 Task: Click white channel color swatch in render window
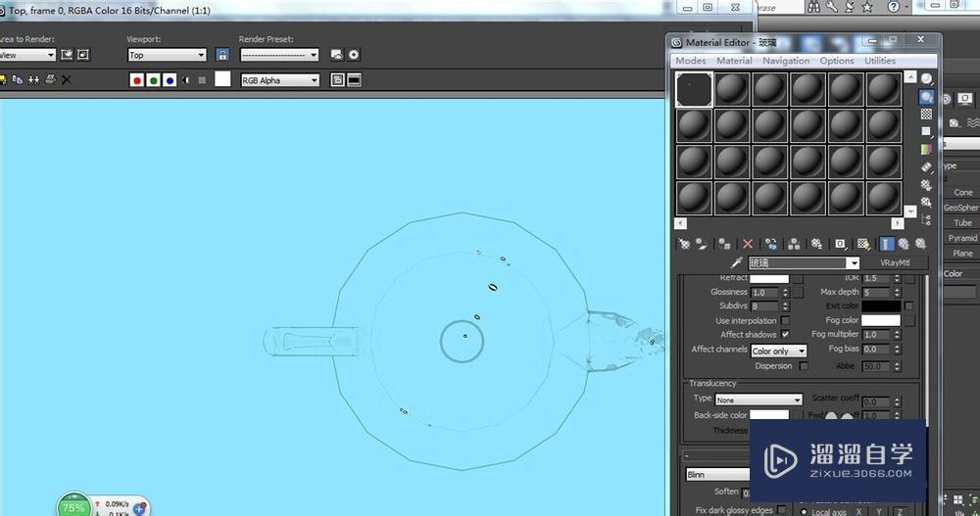[222, 79]
